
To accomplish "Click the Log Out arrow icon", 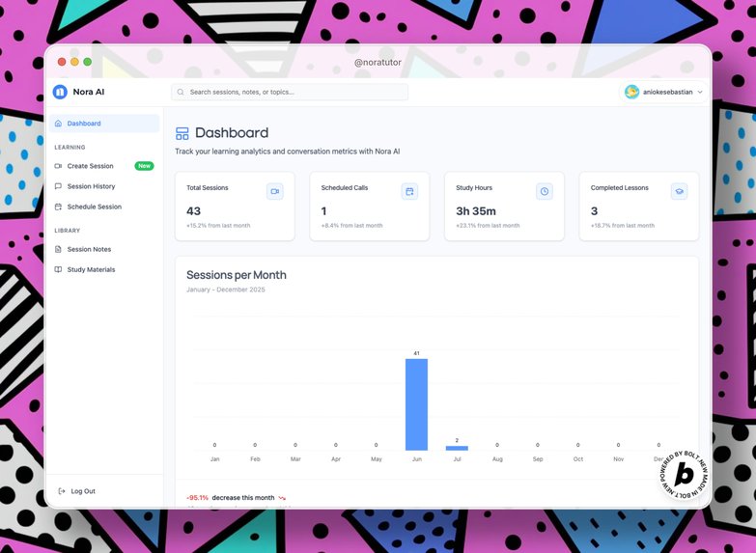I will (62, 491).
